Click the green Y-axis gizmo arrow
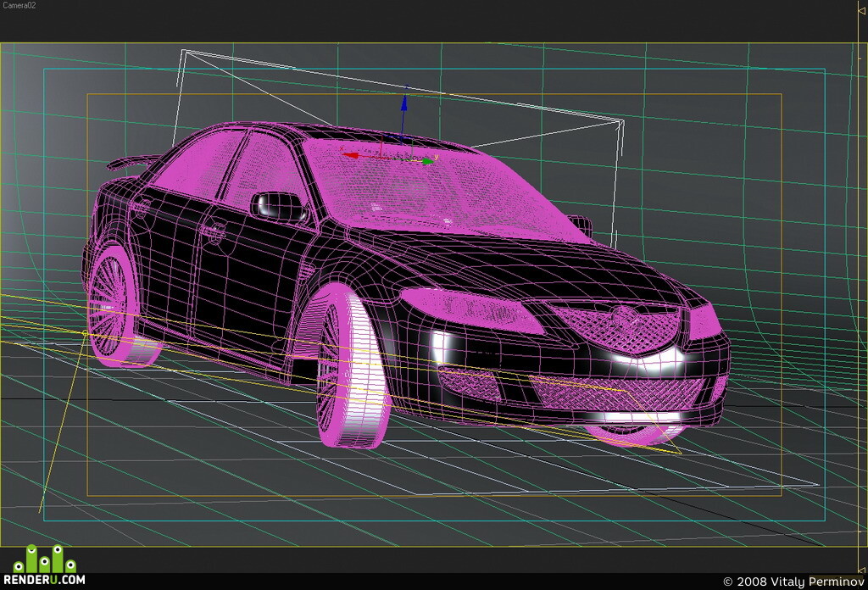868x590 pixels. (x=428, y=162)
